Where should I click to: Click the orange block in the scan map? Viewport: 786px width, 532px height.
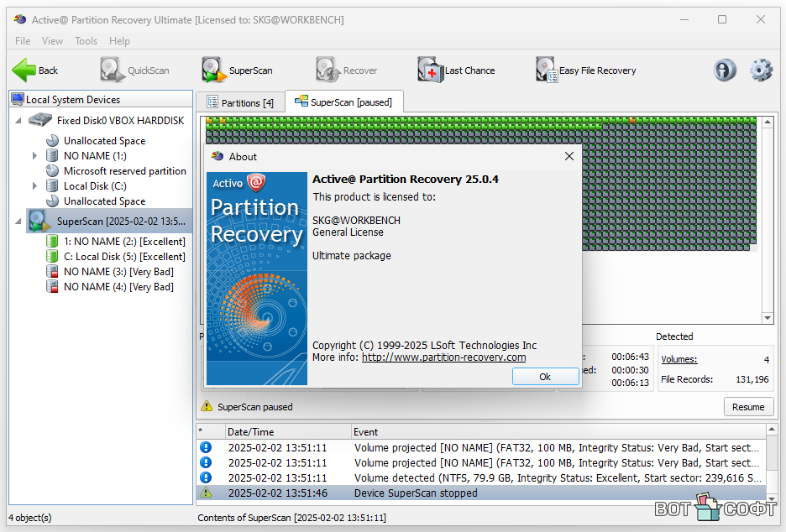point(632,120)
